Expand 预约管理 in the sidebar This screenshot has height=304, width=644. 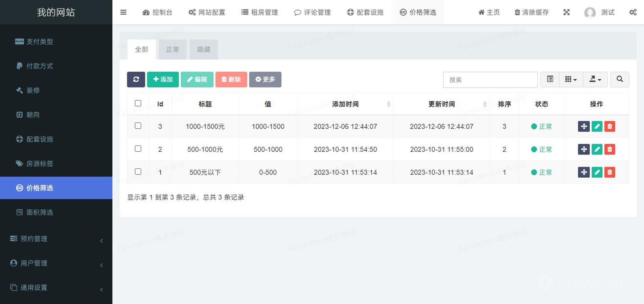click(x=56, y=239)
